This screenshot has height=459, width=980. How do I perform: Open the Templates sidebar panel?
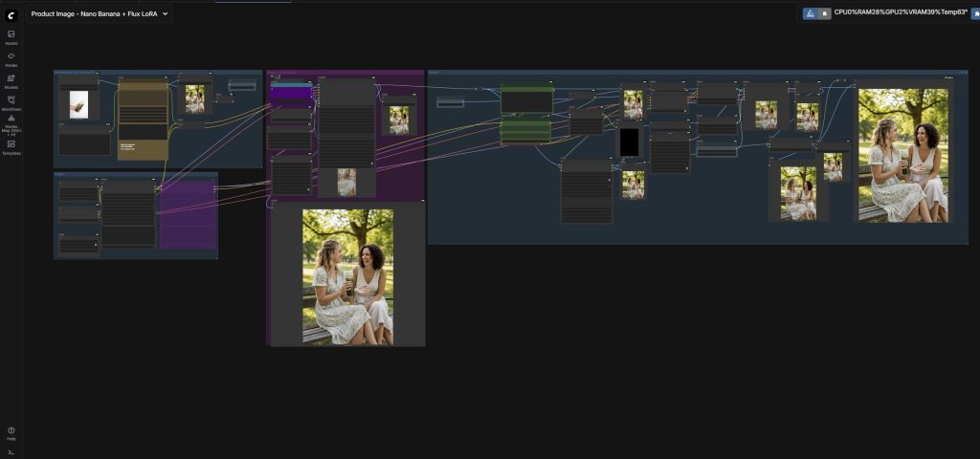pyautogui.click(x=11, y=147)
